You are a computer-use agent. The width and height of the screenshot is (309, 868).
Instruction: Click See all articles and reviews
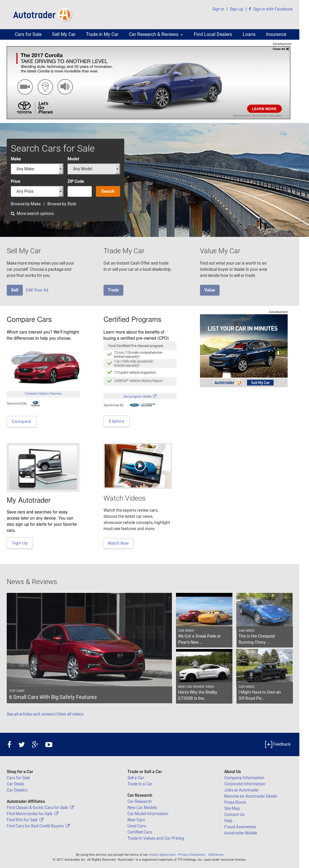(x=31, y=714)
